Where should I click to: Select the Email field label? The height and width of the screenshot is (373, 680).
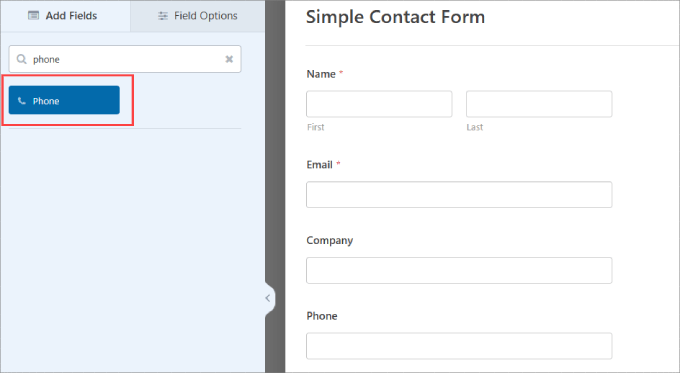tap(320, 165)
